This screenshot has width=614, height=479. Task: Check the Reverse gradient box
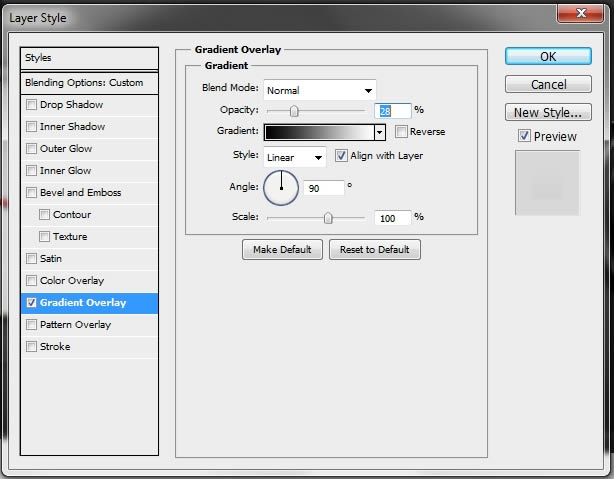point(401,132)
